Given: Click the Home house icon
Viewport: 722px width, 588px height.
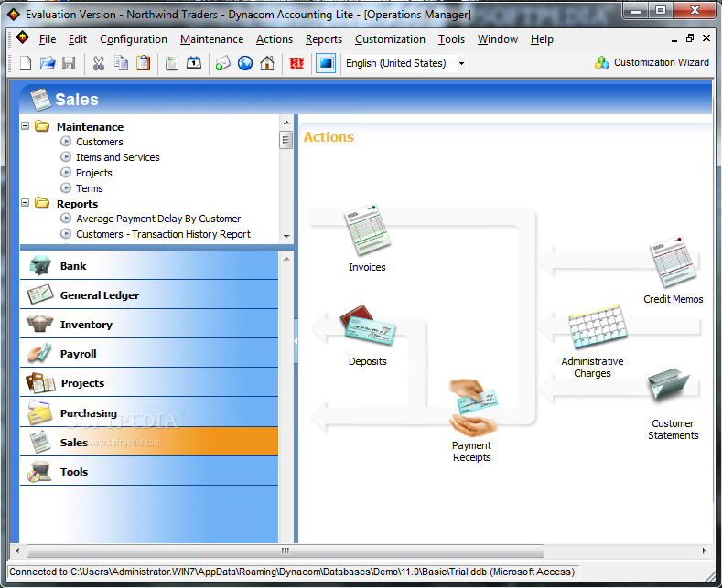Looking at the screenshot, I should click(x=267, y=63).
